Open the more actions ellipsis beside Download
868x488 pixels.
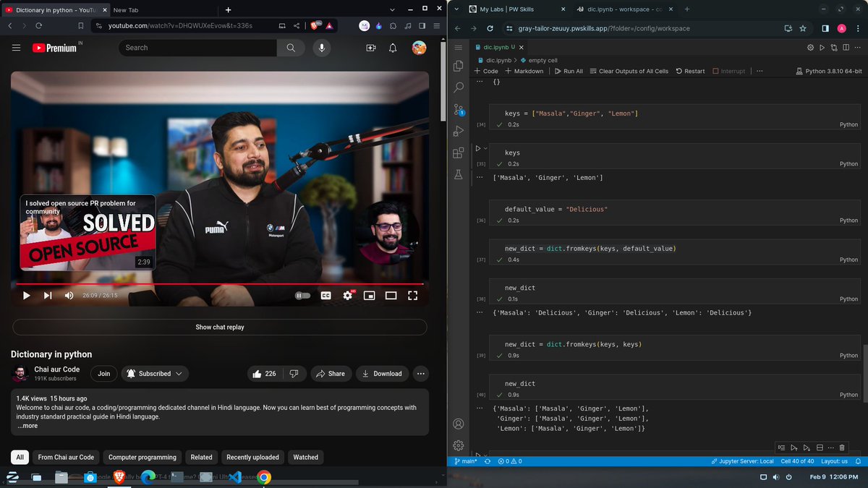point(420,374)
